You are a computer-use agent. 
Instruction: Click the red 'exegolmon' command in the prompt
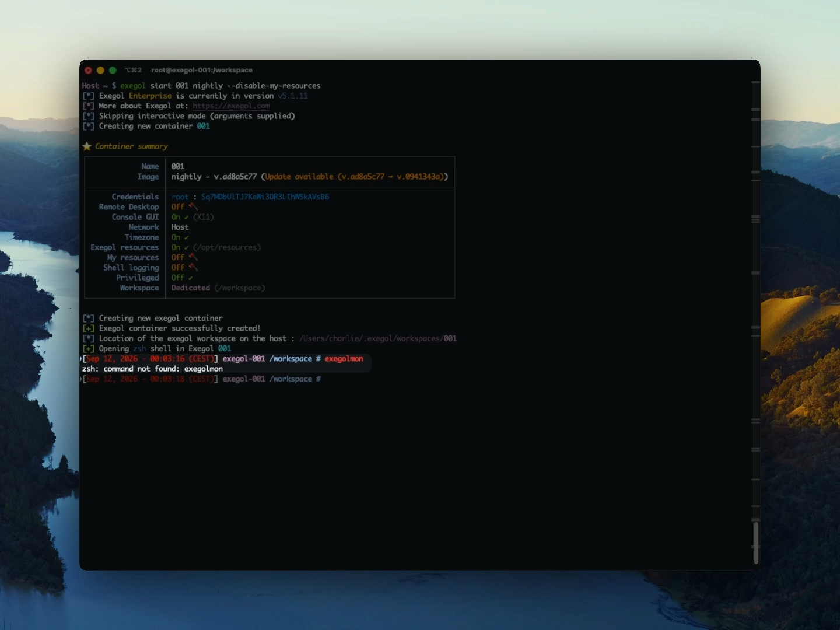[x=344, y=359]
